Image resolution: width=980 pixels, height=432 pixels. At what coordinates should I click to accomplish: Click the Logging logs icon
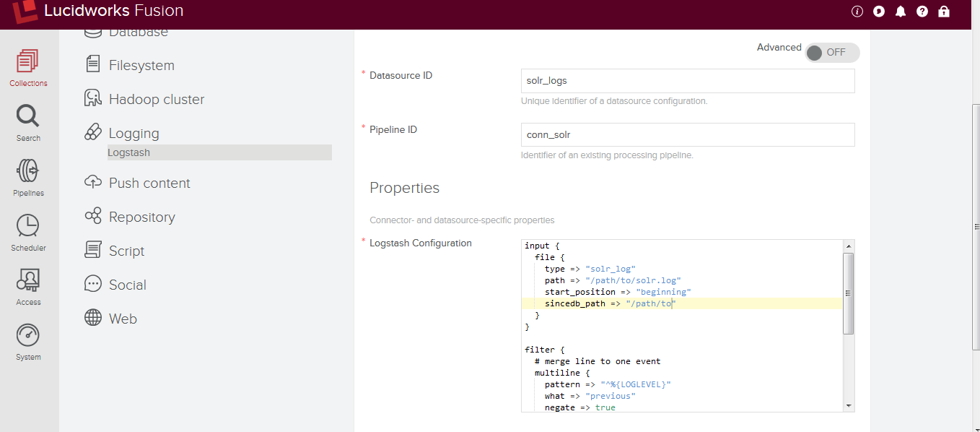93,132
